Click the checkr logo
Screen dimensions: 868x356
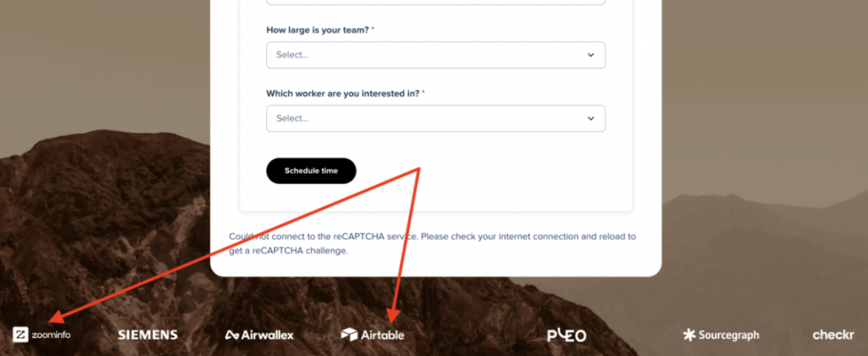pyautogui.click(x=833, y=334)
